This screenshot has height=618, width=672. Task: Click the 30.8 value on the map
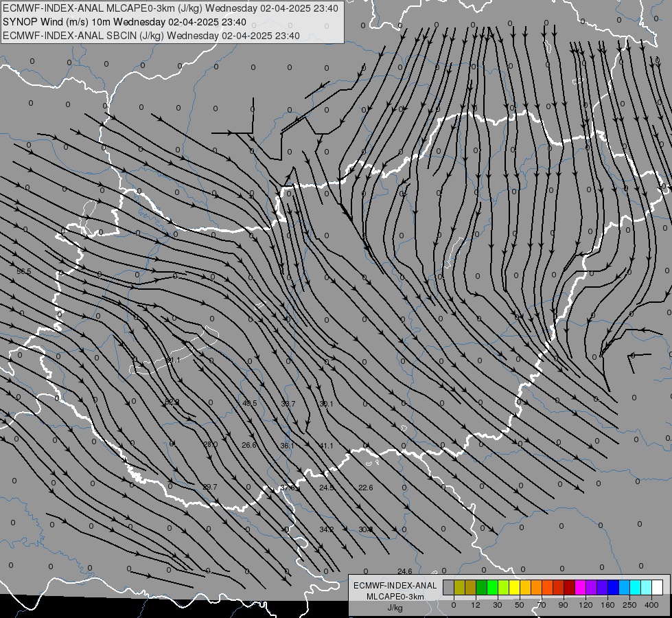(x=366, y=529)
